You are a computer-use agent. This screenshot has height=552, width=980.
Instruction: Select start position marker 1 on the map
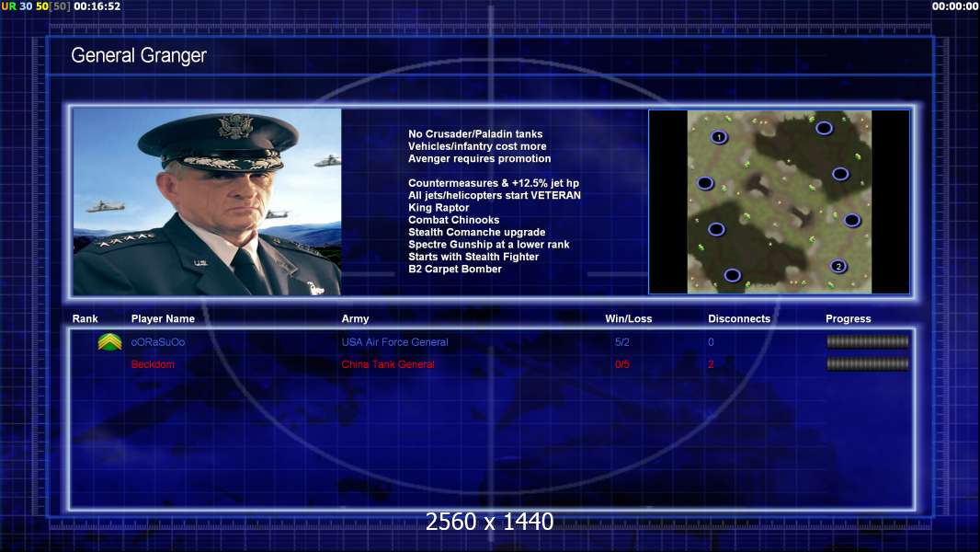(719, 137)
